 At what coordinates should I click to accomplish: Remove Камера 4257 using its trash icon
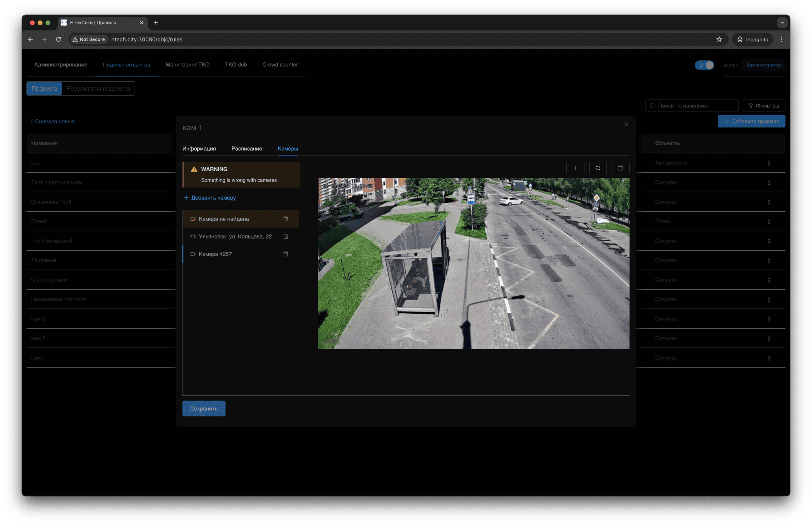click(286, 254)
